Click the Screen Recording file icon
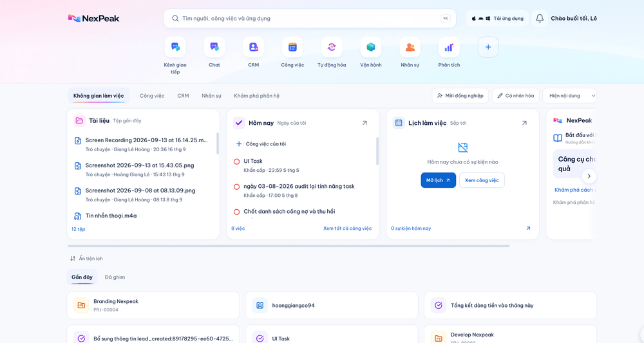The image size is (644, 343). [x=78, y=141]
